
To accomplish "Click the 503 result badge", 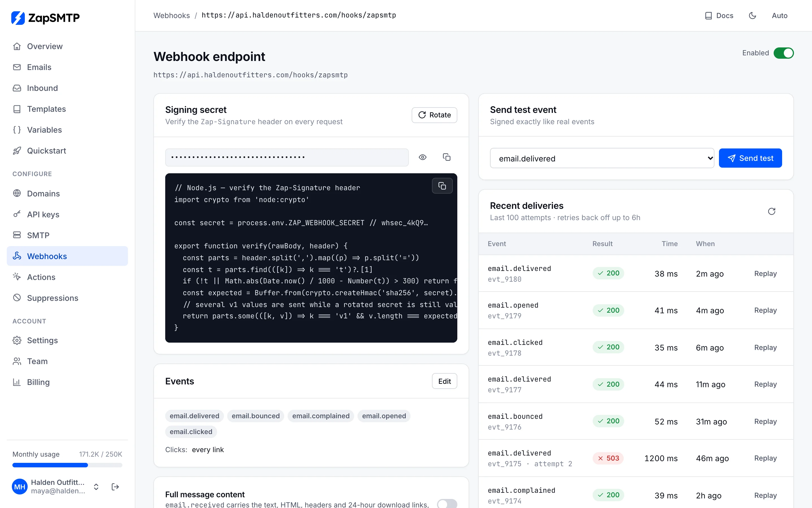I will tap(608, 458).
